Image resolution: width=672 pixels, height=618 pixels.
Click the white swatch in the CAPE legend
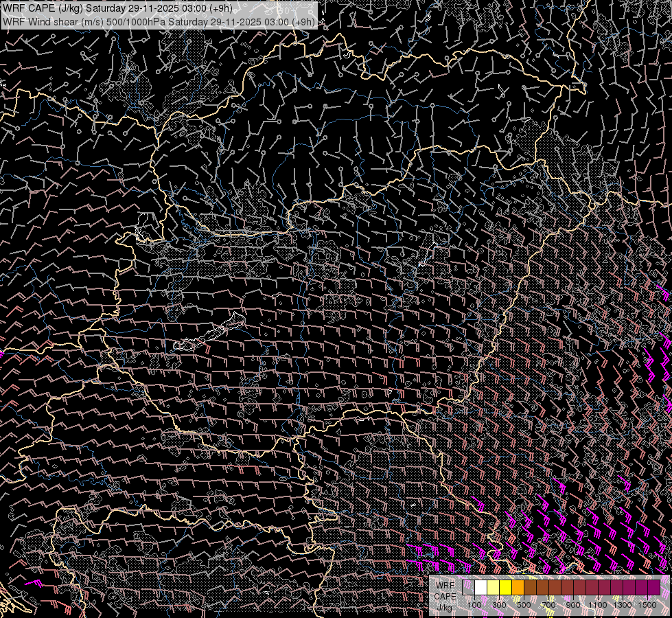point(481,588)
